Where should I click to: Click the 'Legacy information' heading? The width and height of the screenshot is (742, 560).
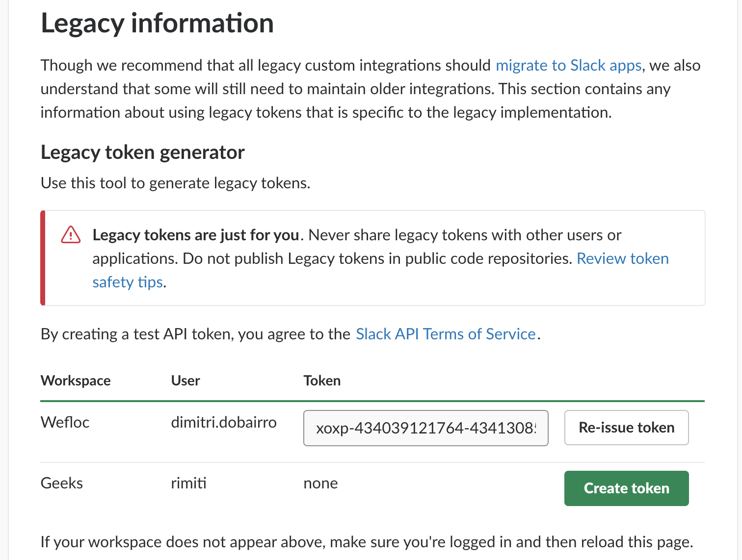tap(157, 23)
